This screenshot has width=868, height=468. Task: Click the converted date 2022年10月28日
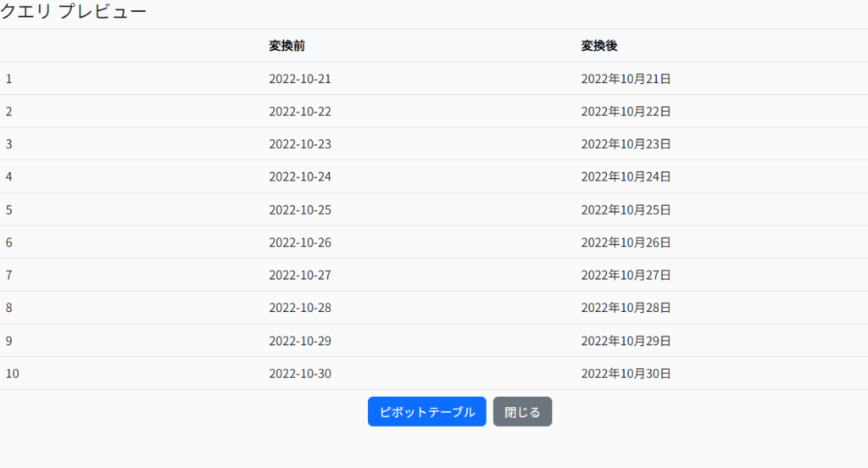point(626,308)
